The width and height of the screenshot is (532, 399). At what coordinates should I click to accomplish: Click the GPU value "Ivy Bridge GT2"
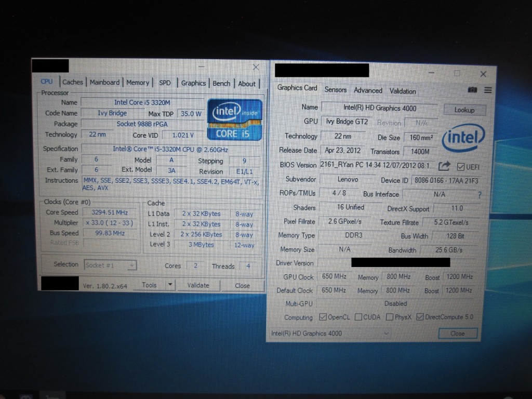point(347,122)
